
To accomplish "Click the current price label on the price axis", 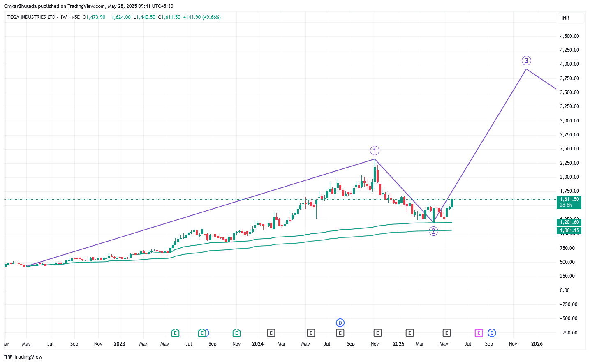I will (x=569, y=202).
